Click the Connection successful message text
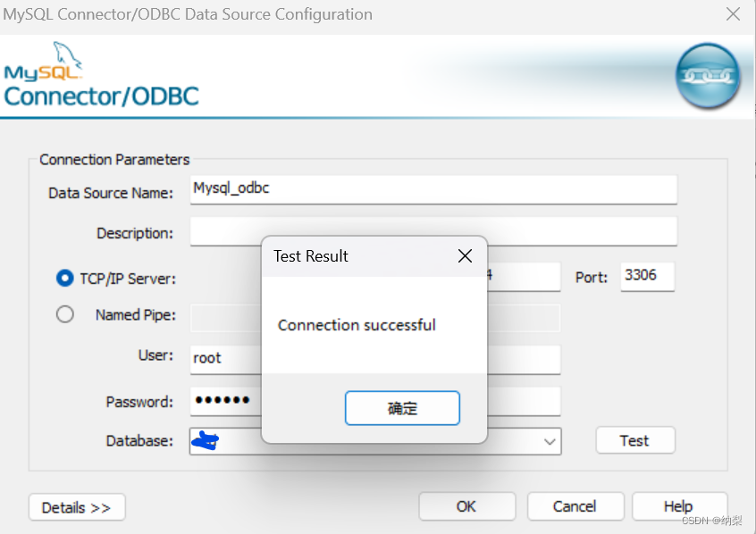Viewport: 756px width, 534px height. click(357, 325)
